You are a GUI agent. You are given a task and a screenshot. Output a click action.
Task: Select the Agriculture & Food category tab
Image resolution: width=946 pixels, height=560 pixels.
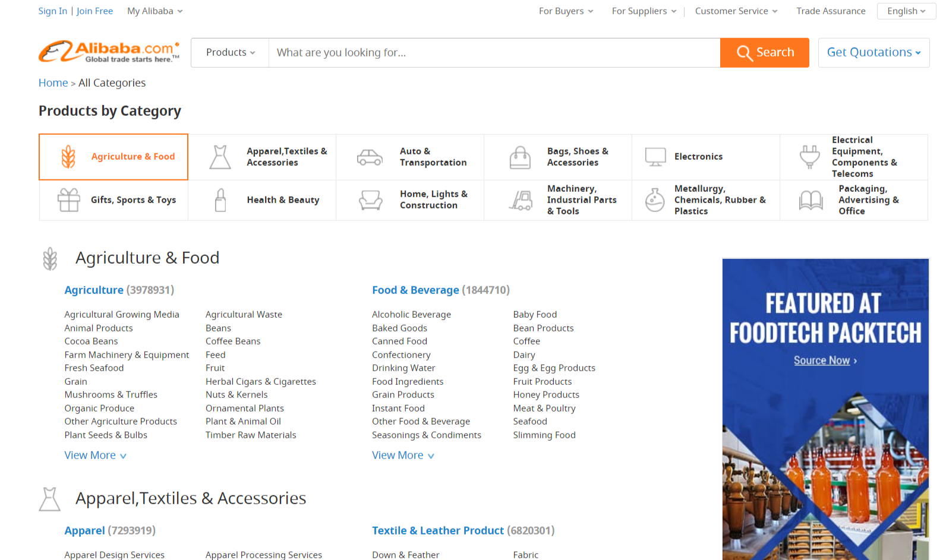[113, 157]
